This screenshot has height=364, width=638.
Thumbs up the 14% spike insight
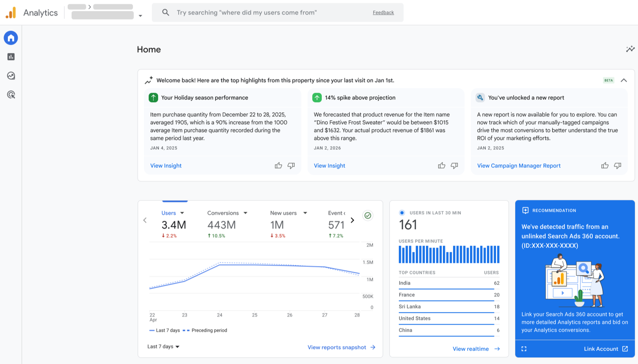pyautogui.click(x=442, y=166)
